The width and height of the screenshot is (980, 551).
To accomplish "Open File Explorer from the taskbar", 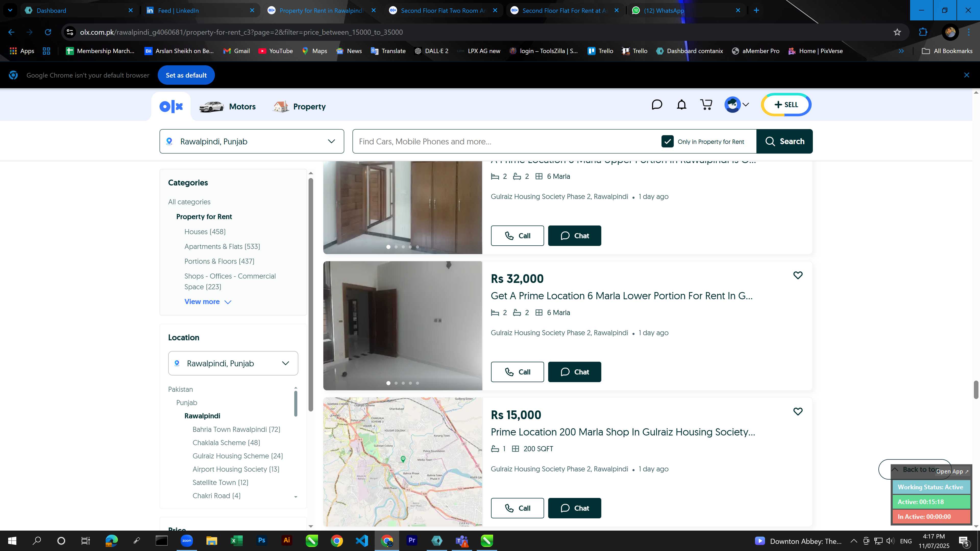I will 212,540.
